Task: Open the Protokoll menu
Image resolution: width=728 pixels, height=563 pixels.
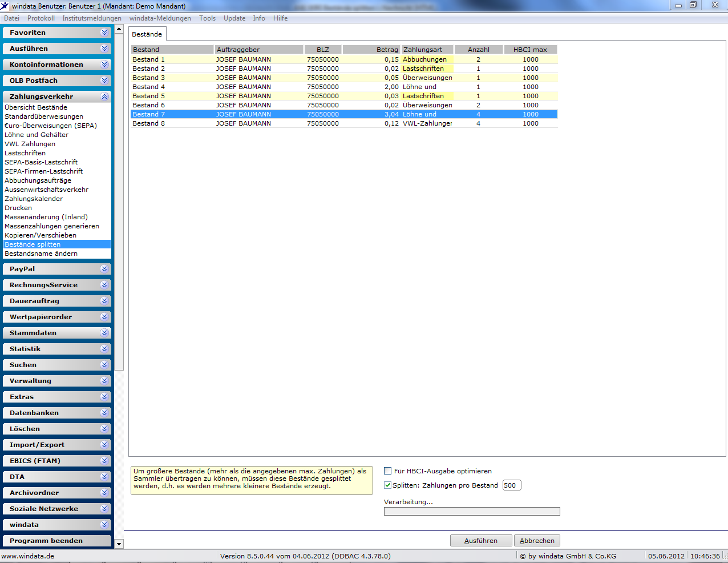Action: click(x=41, y=18)
